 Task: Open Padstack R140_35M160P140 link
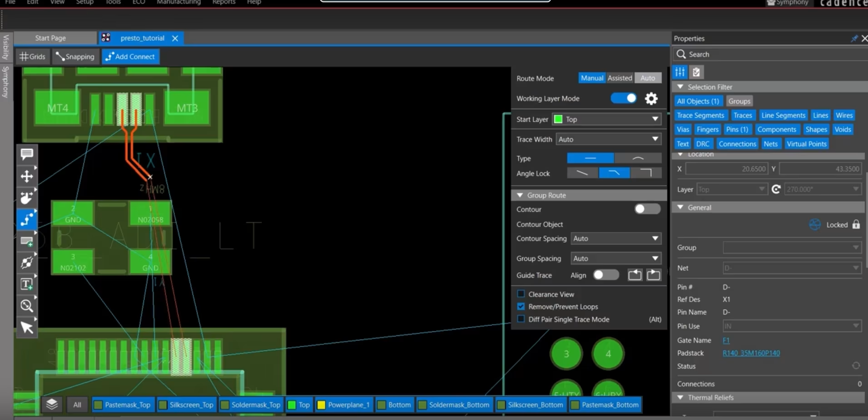pos(751,353)
